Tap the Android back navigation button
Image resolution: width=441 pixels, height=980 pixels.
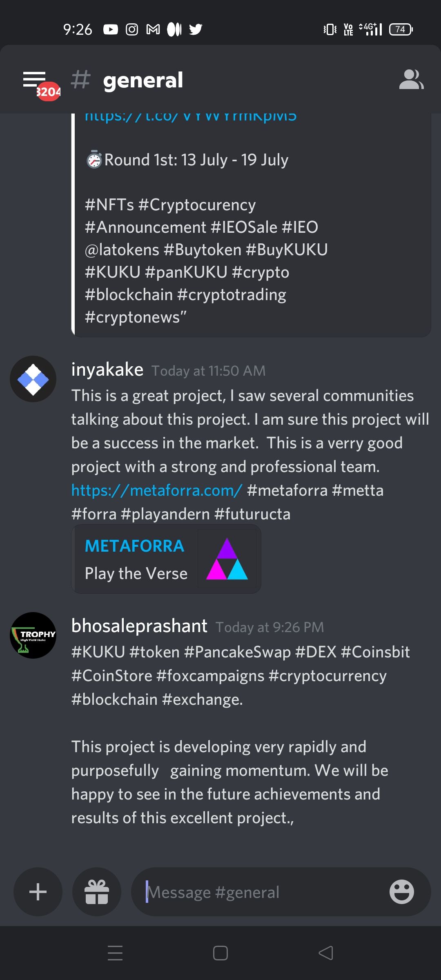326,953
